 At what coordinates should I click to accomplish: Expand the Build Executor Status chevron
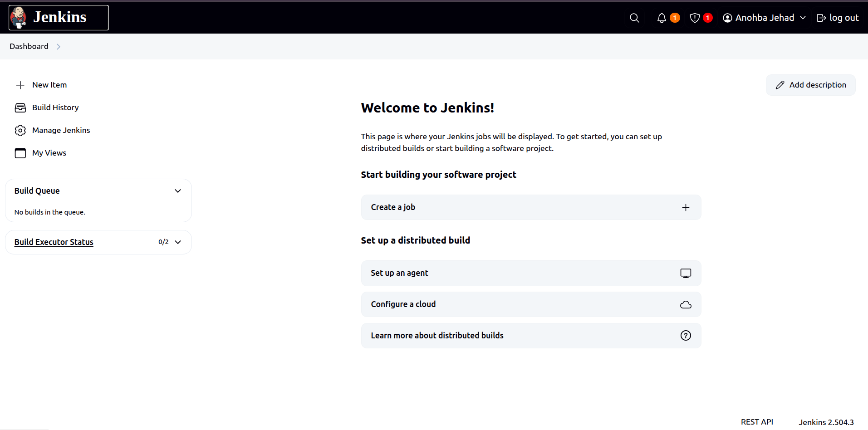[x=178, y=242]
